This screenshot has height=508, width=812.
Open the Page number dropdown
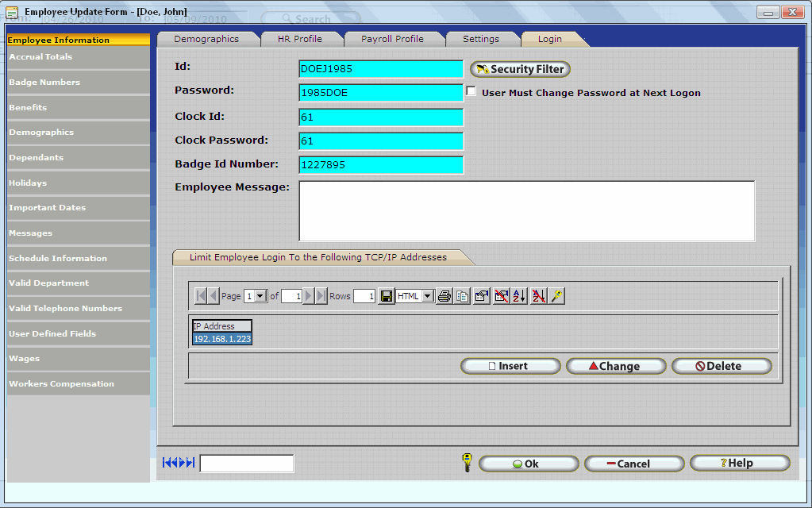pyautogui.click(x=260, y=296)
